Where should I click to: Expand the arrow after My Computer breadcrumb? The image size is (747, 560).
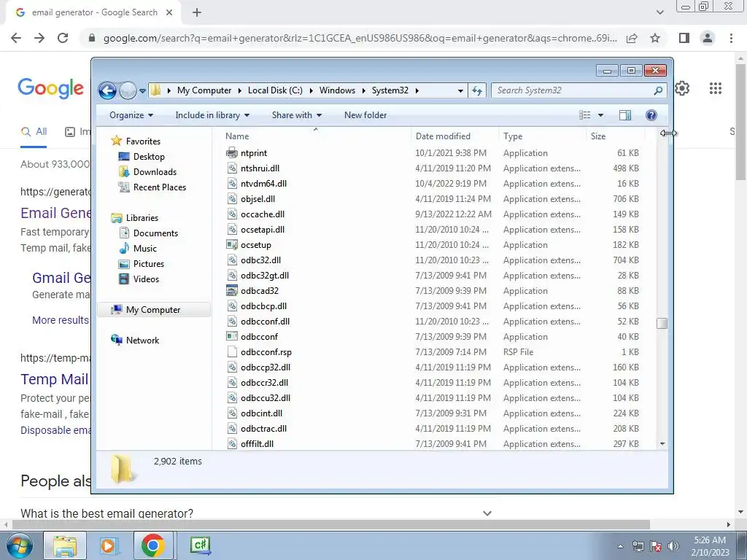pos(239,90)
